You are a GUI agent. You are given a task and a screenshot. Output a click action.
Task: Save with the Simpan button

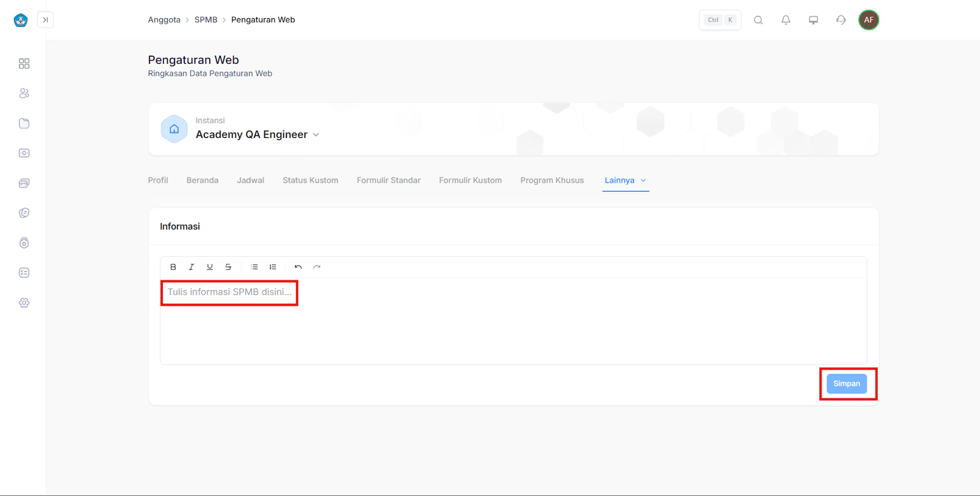click(847, 383)
